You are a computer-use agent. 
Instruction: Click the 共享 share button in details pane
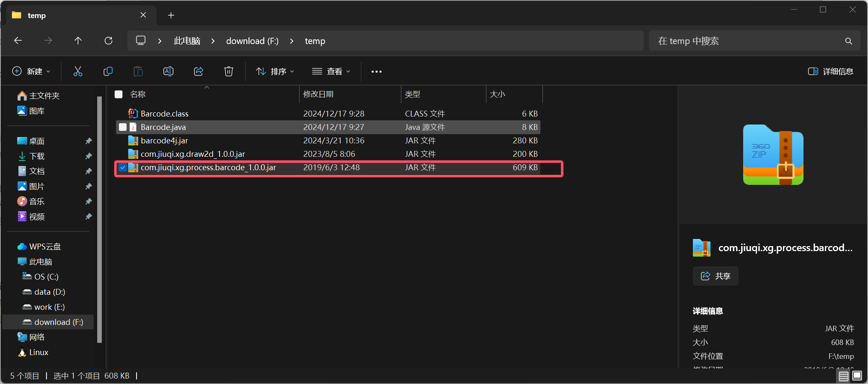[x=716, y=276]
